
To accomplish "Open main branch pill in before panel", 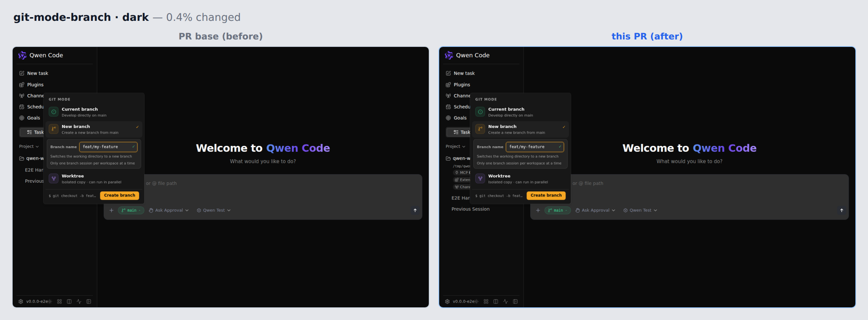I will tap(131, 210).
